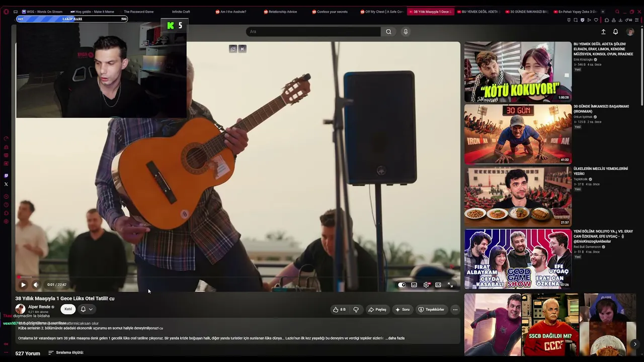Image resolution: width=644 pixels, height=362 pixels.
Task: Mute the video using the speaker icon
Action: (36, 285)
